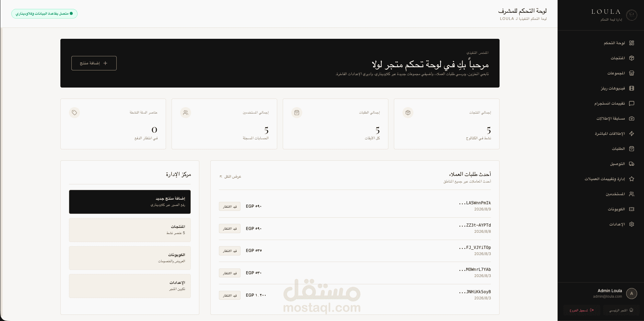Click the 2026/8/9 order date

(x=482, y=209)
